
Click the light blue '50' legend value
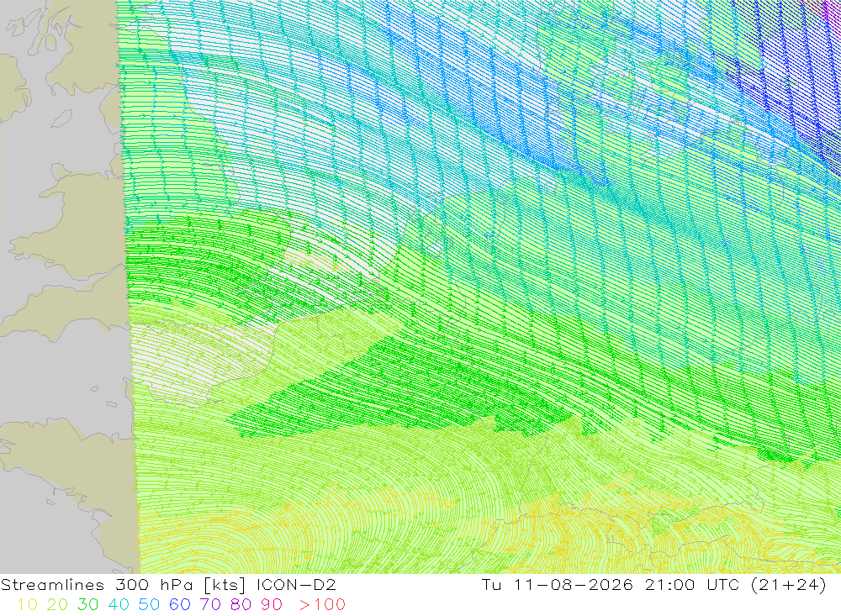point(149,605)
